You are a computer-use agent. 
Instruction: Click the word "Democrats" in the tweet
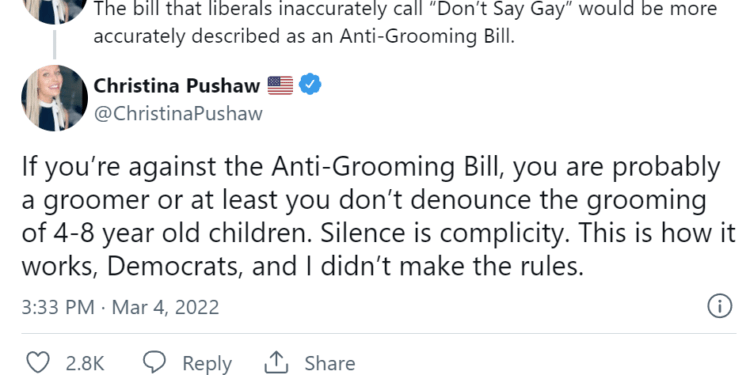172,266
